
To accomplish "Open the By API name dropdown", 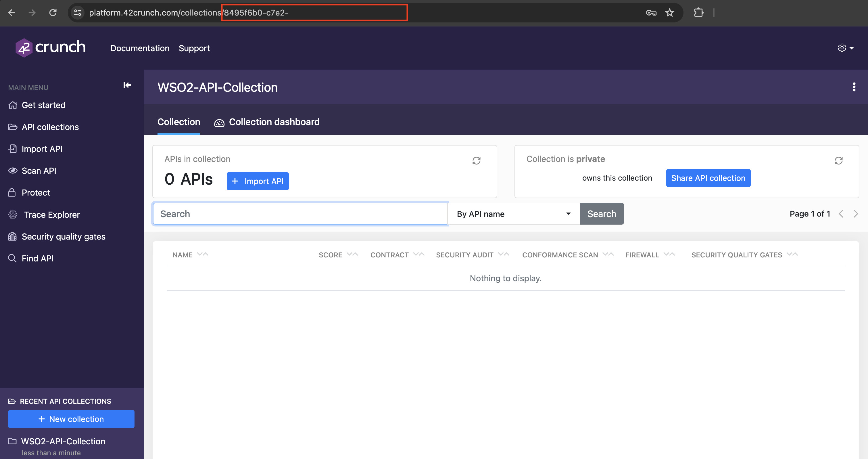I will [x=513, y=214].
